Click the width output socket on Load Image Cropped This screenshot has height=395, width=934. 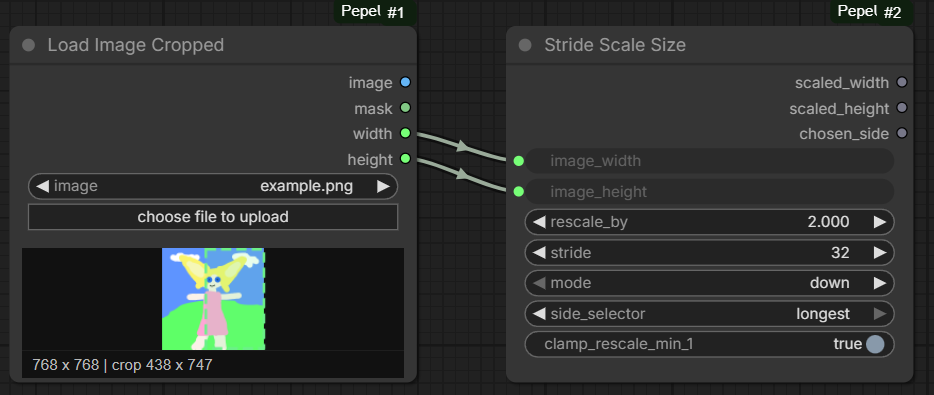click(x=406, y=133)
